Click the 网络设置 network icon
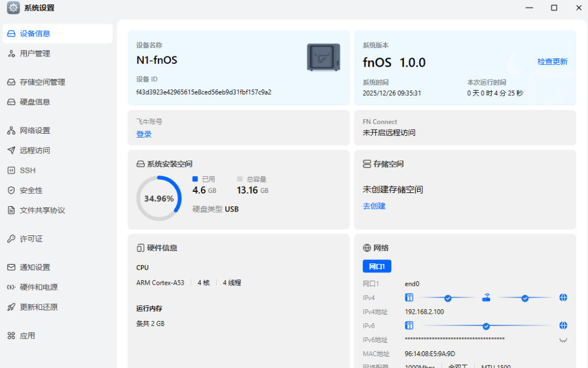The height and width of the screenshot is (368, 588). [x=11, y=131]
